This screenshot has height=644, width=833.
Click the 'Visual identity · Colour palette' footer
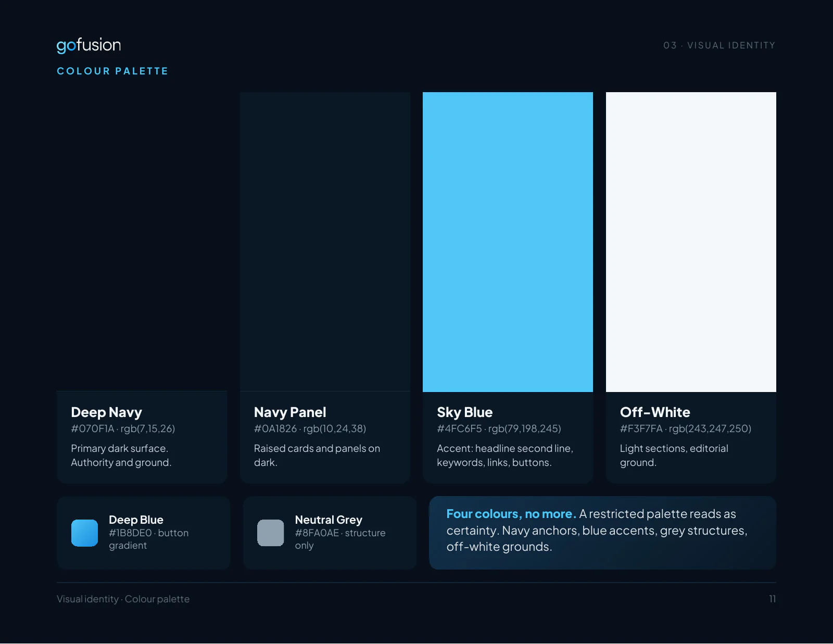pyautogui.click(x=123, y=599)
